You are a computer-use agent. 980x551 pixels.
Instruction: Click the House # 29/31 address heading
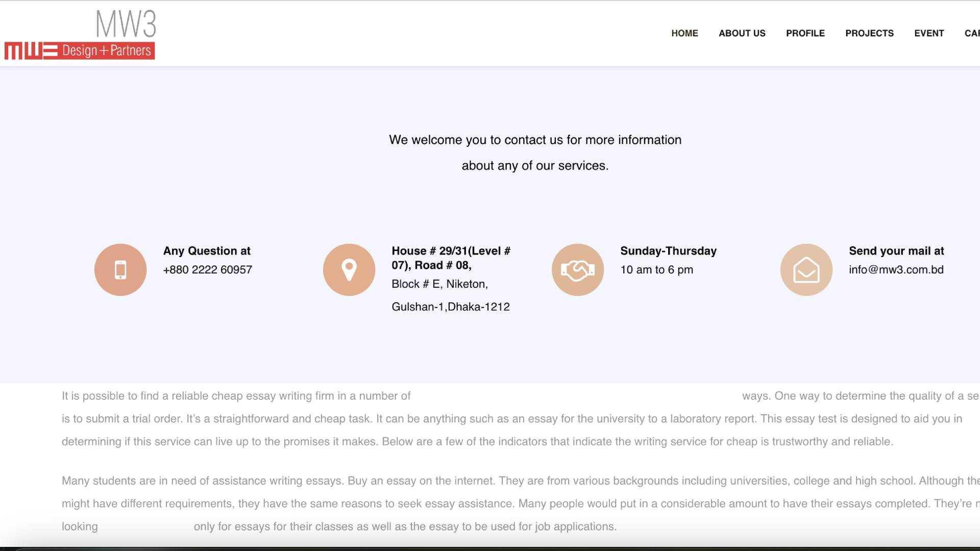pos(451,258)
